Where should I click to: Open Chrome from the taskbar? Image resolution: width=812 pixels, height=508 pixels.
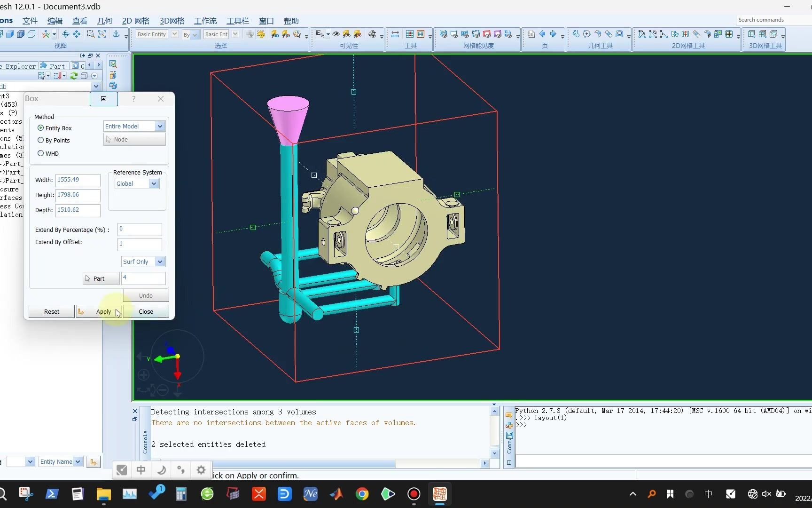(362, 494)
